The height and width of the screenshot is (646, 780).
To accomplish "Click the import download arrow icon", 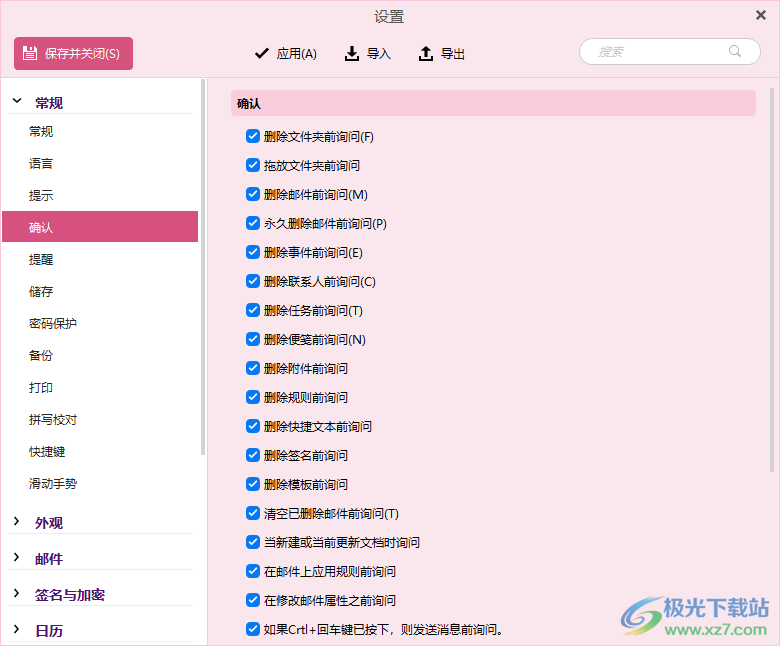I will tap(352, 53).
